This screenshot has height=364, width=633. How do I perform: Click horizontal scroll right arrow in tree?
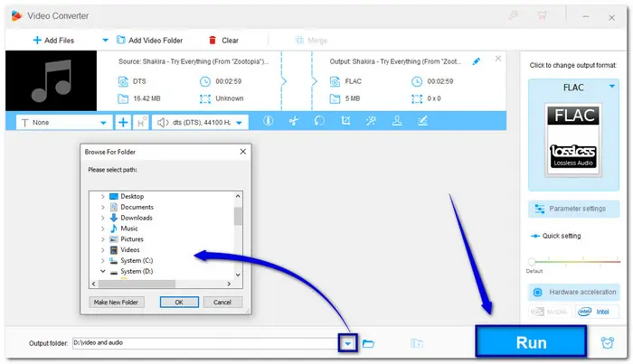coord(229,284)
